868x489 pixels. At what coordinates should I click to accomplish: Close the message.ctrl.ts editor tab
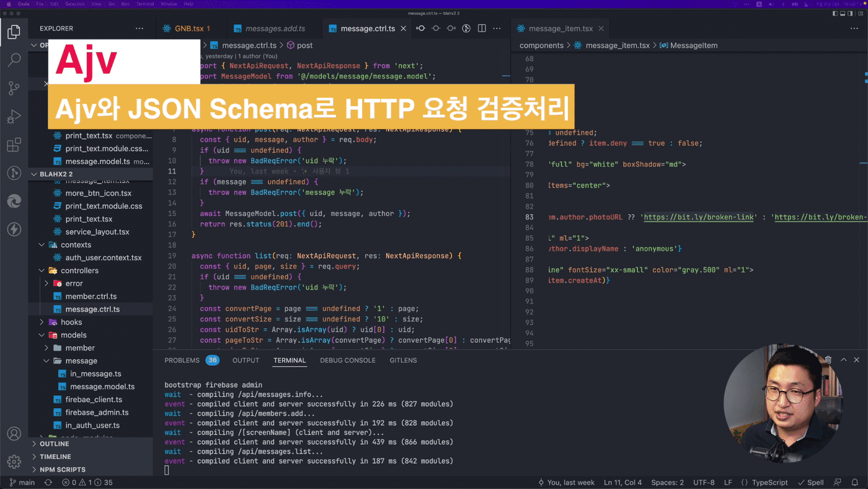(x=404, y=29)
